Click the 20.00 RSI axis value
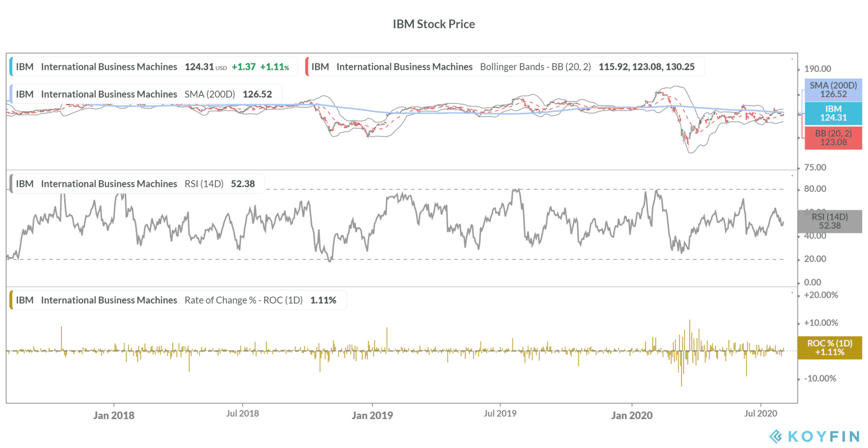The width and height of the screenshot is (868, 448). pyautogui.click(x=815, y=259)
